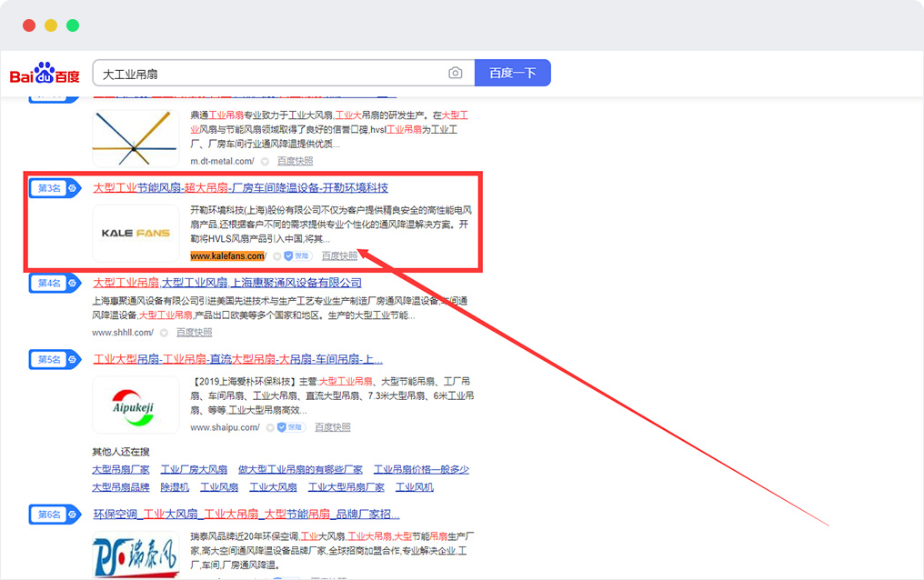This screenshot has width=924, height=580.
Task: Search related term 工业吊扇价格一般多少
Action: 421,470
